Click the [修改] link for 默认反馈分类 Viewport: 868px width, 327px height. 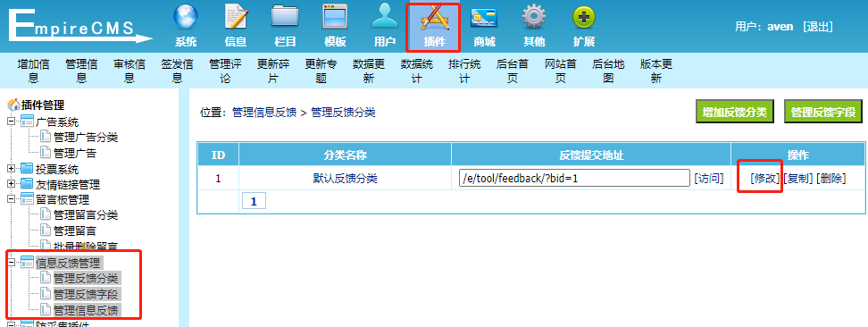[765, 179]
